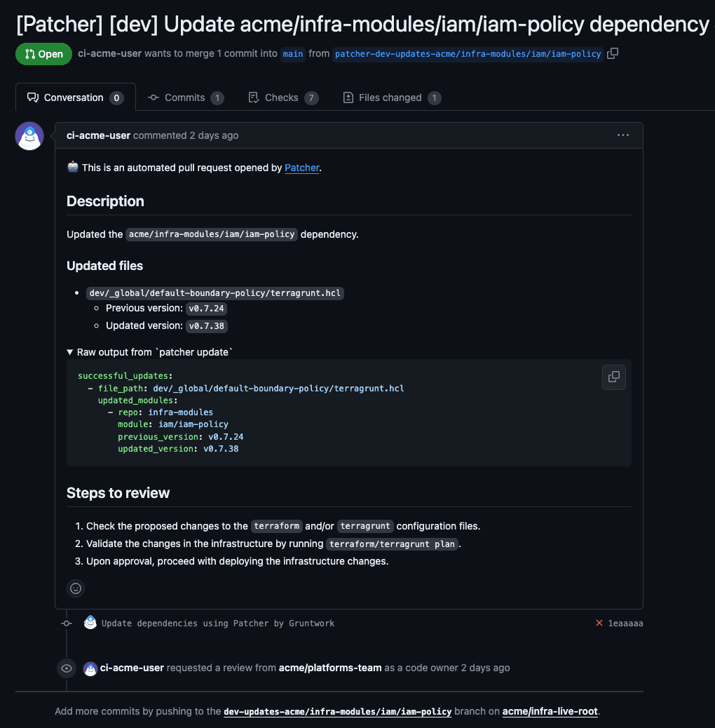Switch to the Commits tab

pos(185,97)
